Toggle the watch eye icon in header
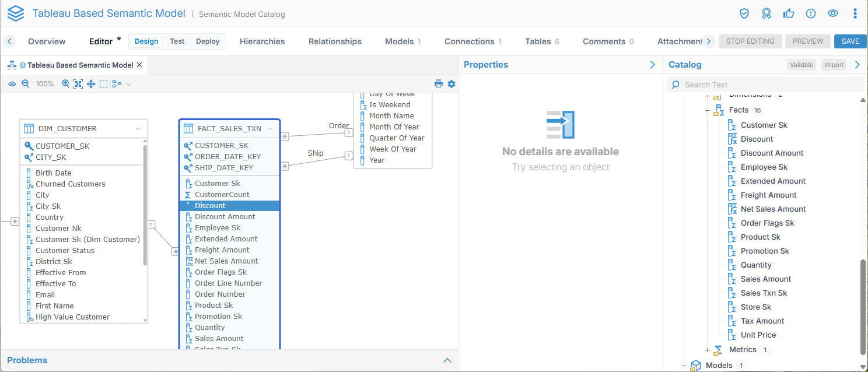The height and width of the screenshot is (372, 868). point(833,13)
